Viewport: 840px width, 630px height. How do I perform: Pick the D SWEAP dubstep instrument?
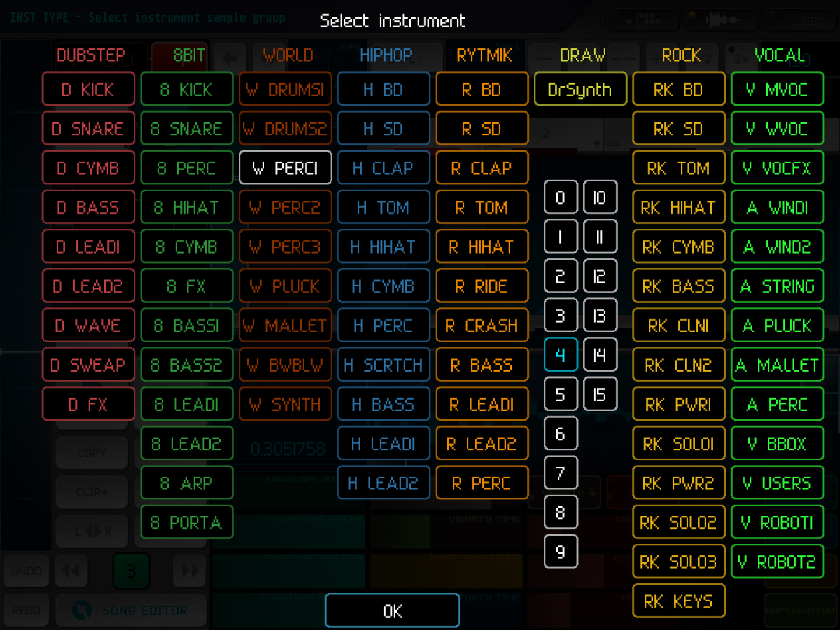click(x=89, y=365)
